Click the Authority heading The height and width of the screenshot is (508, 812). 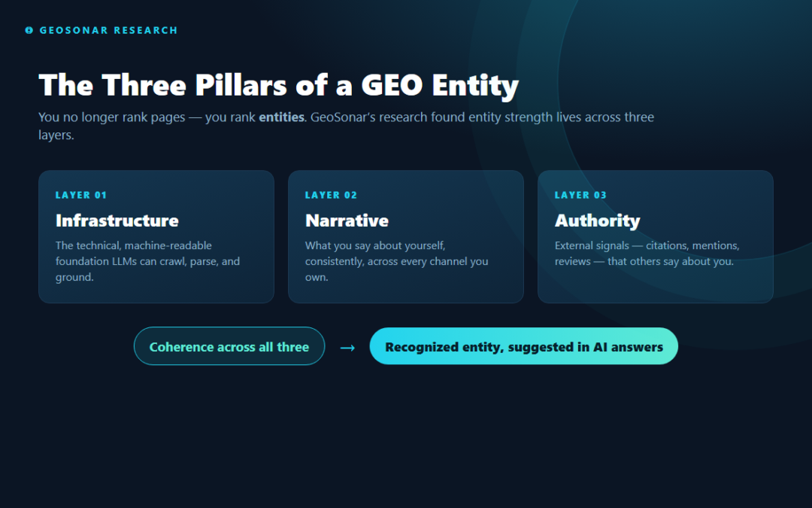[x=598, y=221]
